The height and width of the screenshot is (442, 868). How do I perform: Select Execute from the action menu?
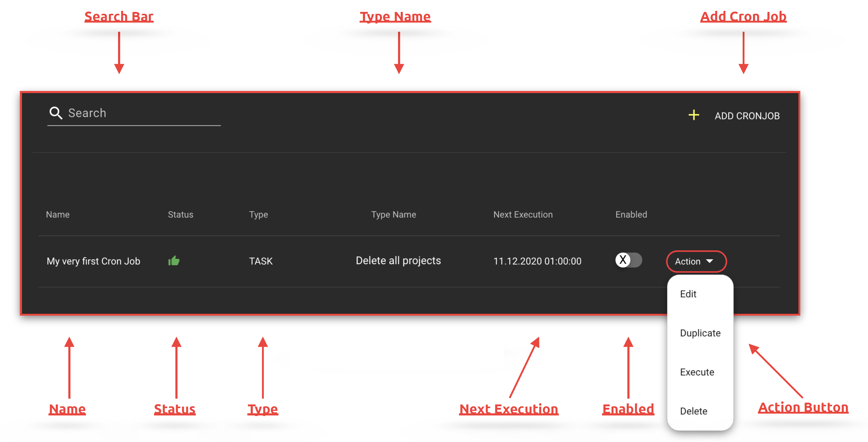pyautogui.click(x=697, y=372)
